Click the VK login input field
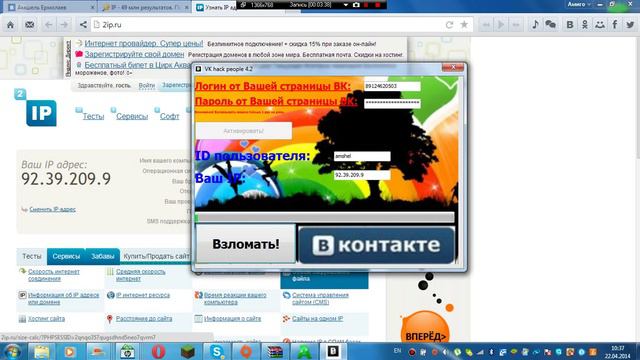The width and height of the screenshot is (640, 360). [392, 86]
